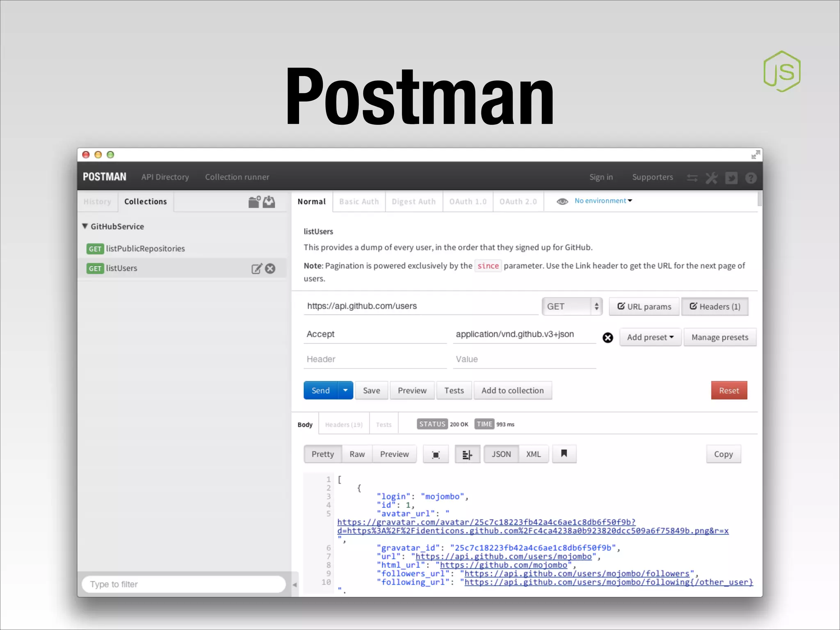The width and height of the screenshot is (840, 630).
Task: Select the listUsers request in sidebar
Action: click(x=182, y=268)
